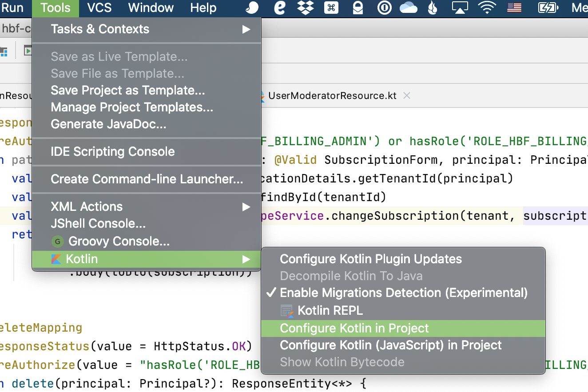Close the open Tools menu

coord(56,8)
